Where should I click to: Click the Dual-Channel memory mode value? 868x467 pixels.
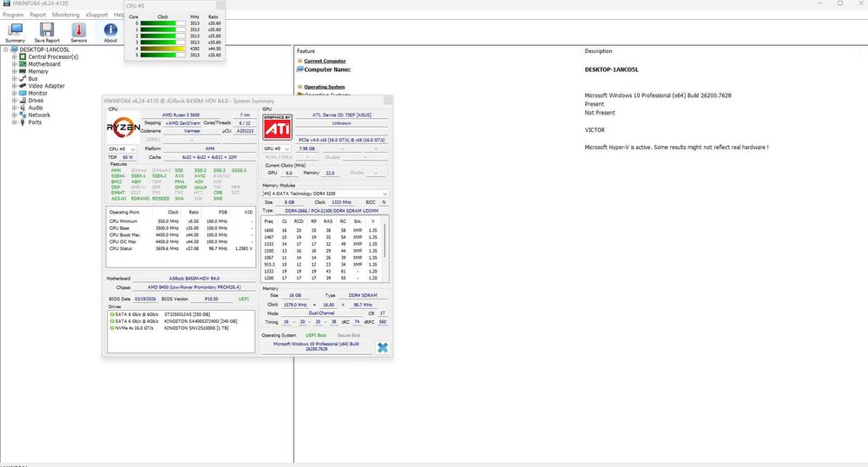coord(322,313)
